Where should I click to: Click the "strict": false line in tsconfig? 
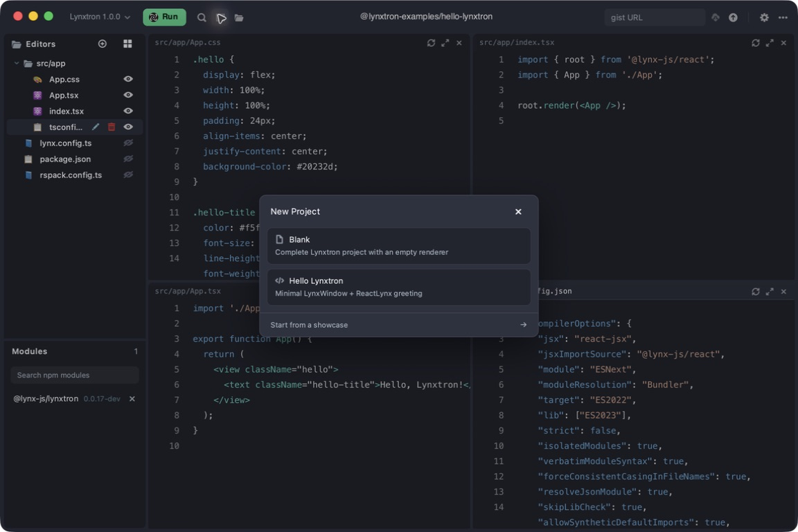click(x=579, y=430)
